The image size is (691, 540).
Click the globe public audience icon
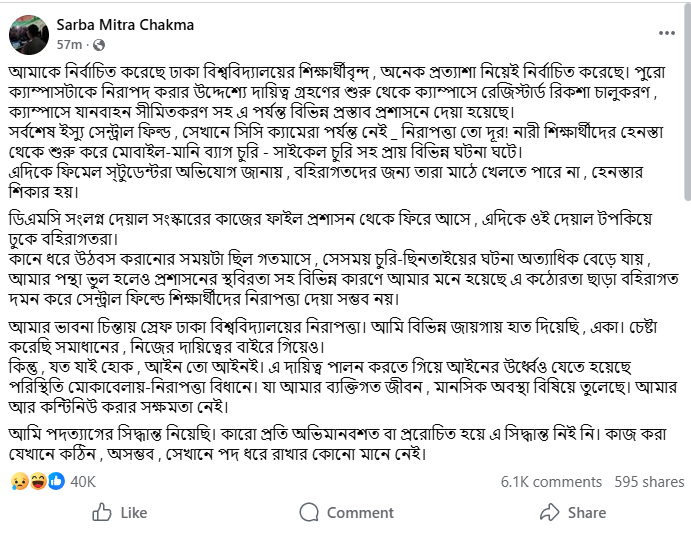(99, 45)
